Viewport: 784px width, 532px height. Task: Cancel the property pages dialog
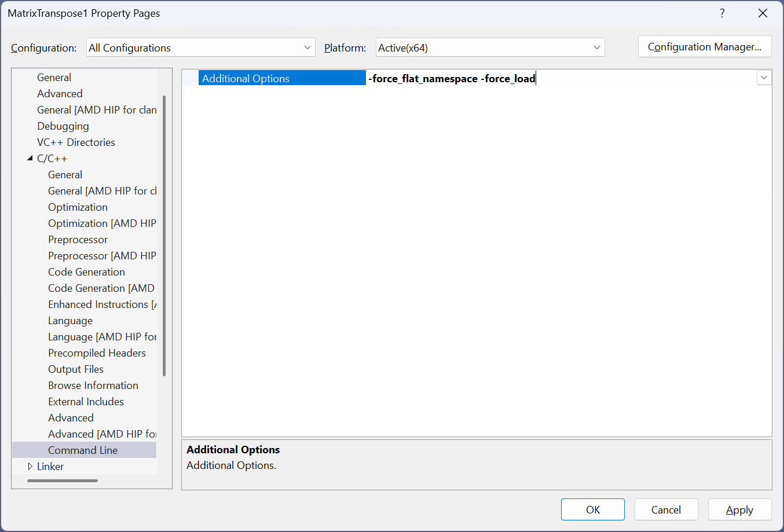(x=666, y=509)
